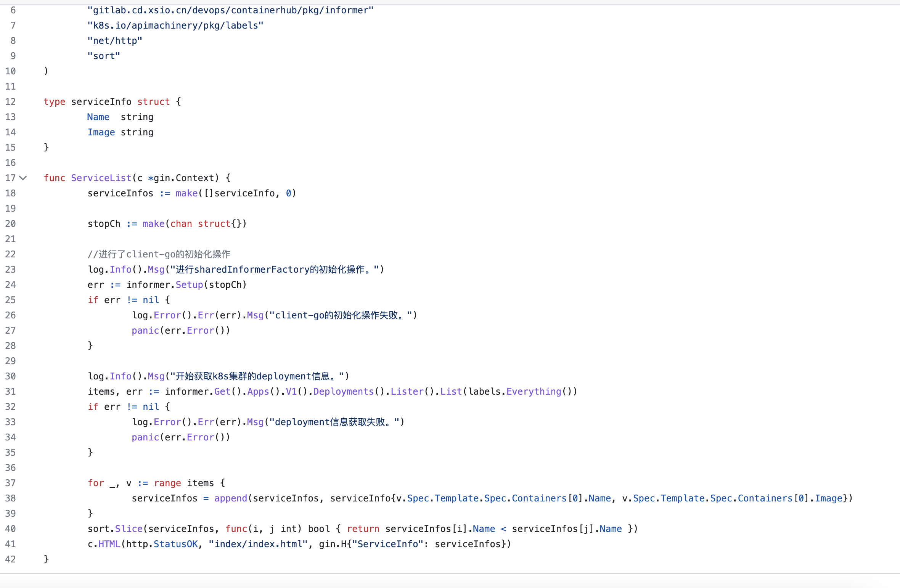Click stopCh variable declaration on line 20
Viewport: 900px width, 588px height.
coord(104,224)
